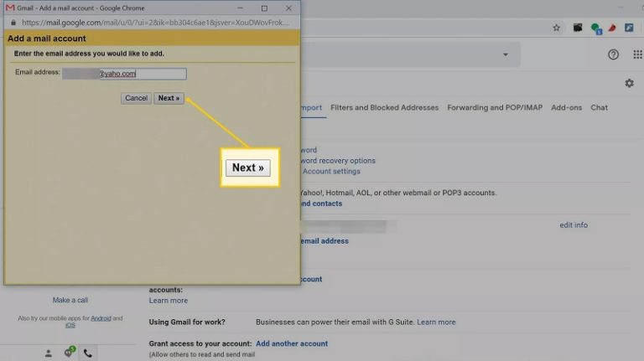Bookmark the page with the star icon
644x361 pixels.
(x=556, y=28)
